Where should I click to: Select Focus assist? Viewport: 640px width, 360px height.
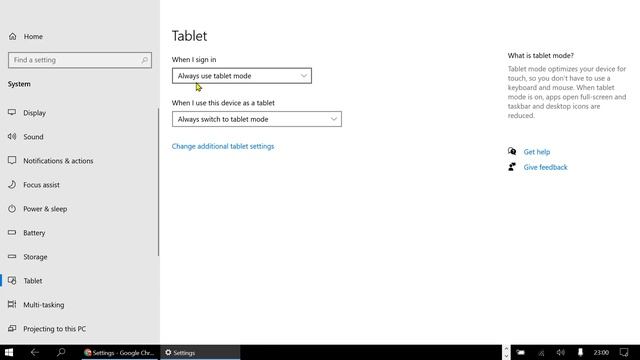coord(41,185)
